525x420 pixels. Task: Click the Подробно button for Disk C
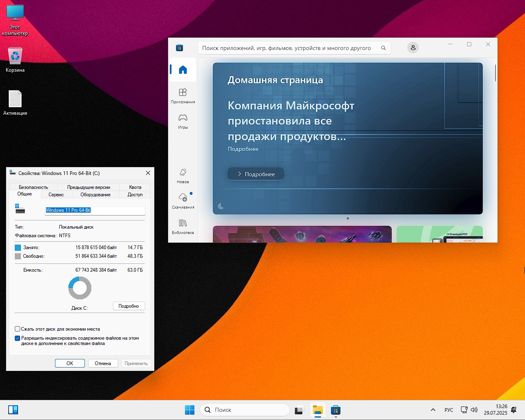(x=129, y=306)
